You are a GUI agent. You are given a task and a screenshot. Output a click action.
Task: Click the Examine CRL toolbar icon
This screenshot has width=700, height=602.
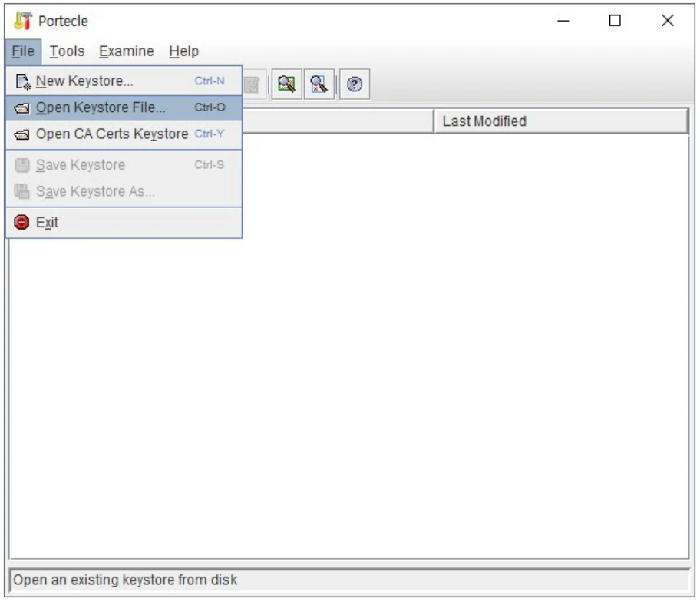click(x=319, y=84)
